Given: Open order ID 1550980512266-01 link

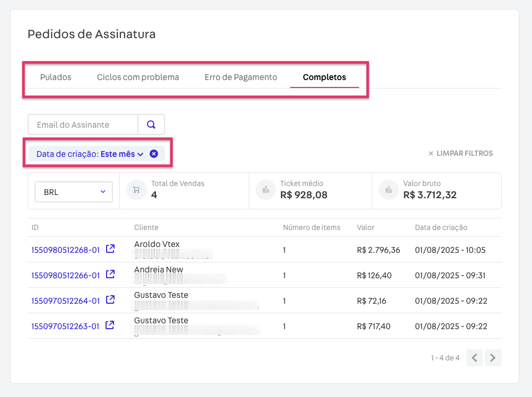Looking at the screenshot, I should 66,275.
